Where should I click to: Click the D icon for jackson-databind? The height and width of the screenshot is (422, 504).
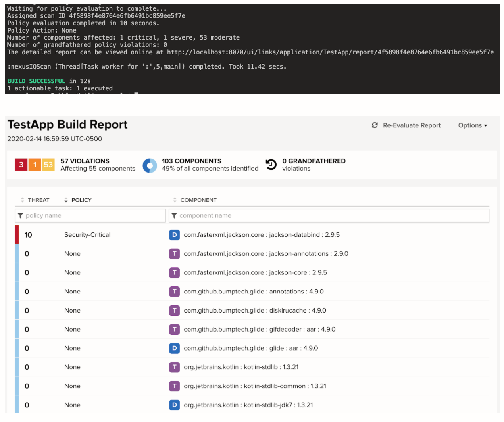(174, 235)
